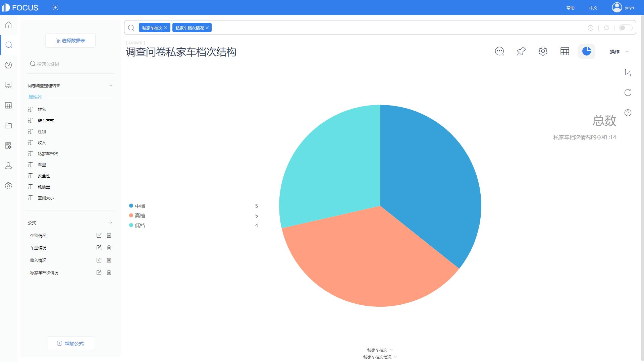Image resolution: width=644 pixels, height=362 pixels.
Task: Toggle the switch in the search bar
Action: 625,28
